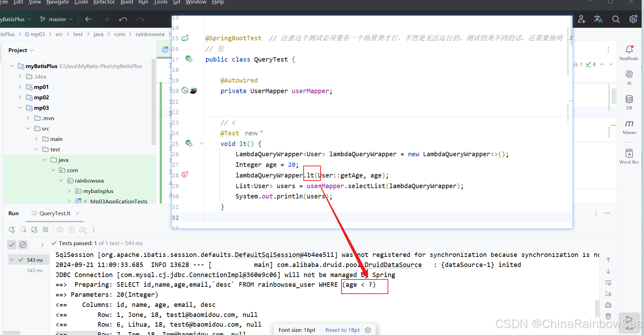
Task: Click the run gutter icon for lt()
Action: tap(189, 143)
